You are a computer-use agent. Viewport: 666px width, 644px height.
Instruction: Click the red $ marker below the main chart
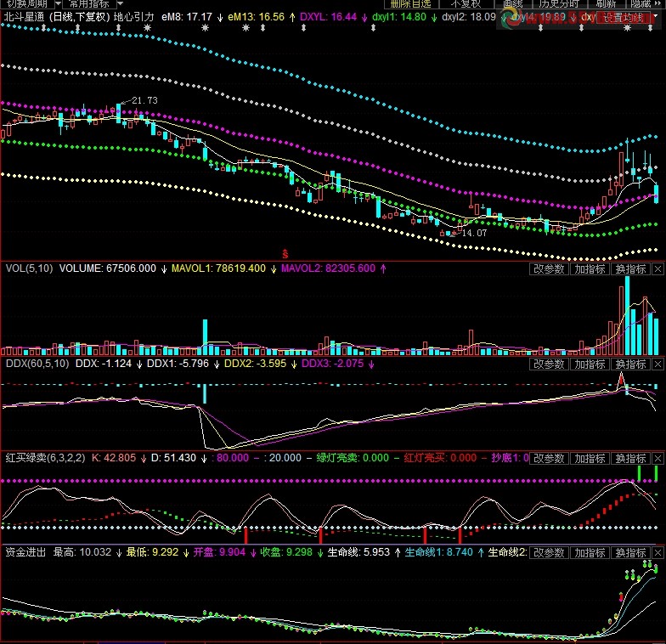(x=285, y=254)
